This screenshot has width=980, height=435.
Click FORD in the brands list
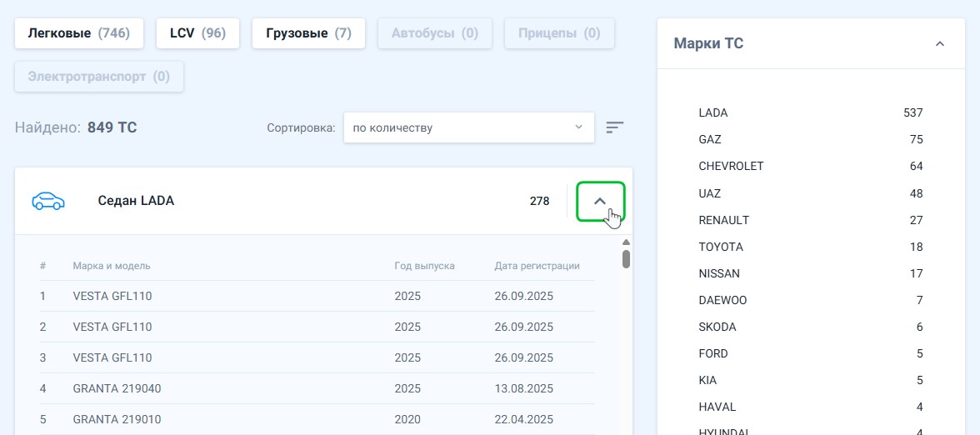811,353
